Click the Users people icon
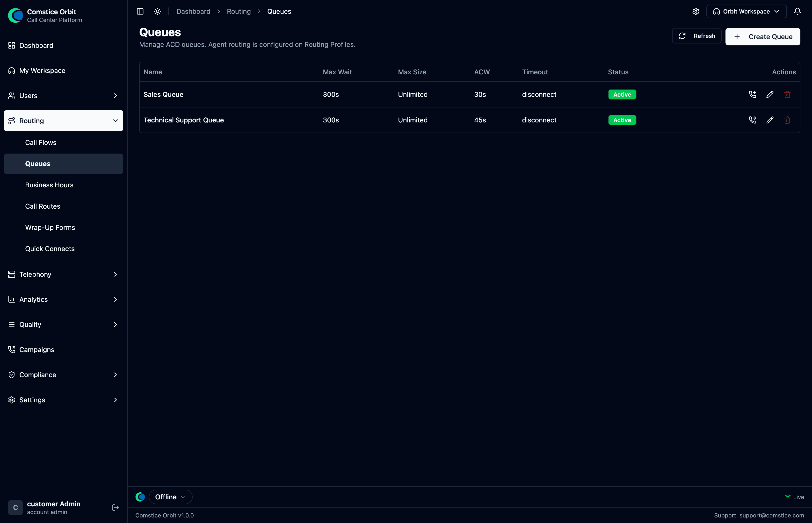The height and width of the screenshot is (523, 812). 12,96
